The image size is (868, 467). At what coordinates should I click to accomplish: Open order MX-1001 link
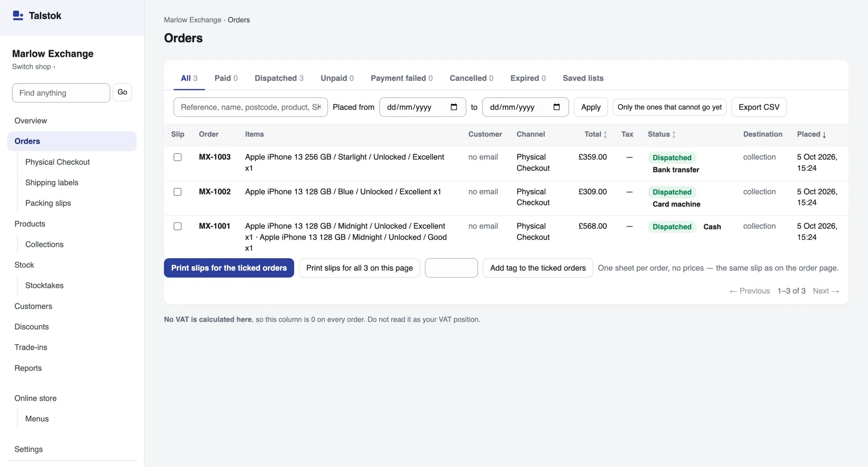pyautogui.click(x=214, y=226)
